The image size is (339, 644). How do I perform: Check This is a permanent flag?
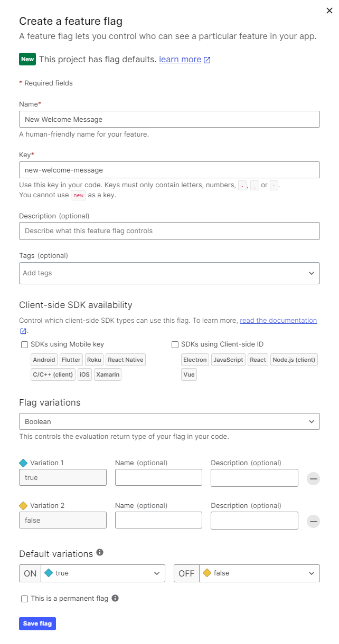click(x=24, y=599)
